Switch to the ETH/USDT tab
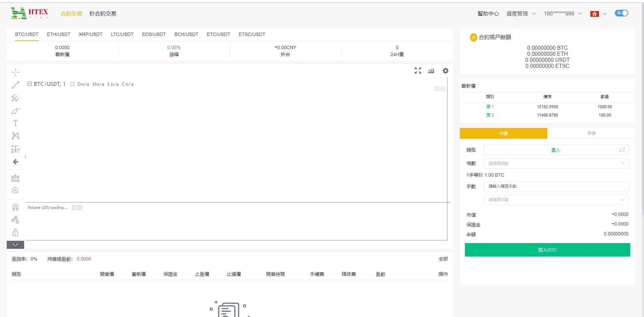 (x=59, y=34)
